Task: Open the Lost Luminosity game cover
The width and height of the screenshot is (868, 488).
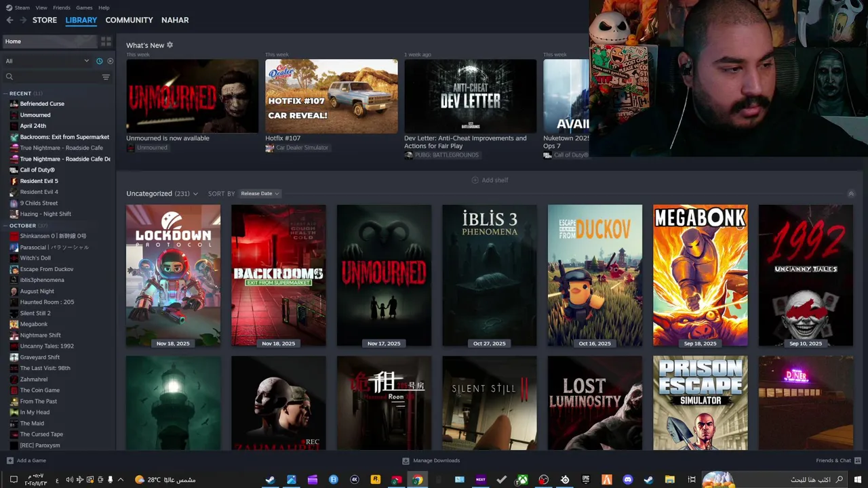Action: tap(595, 403)
